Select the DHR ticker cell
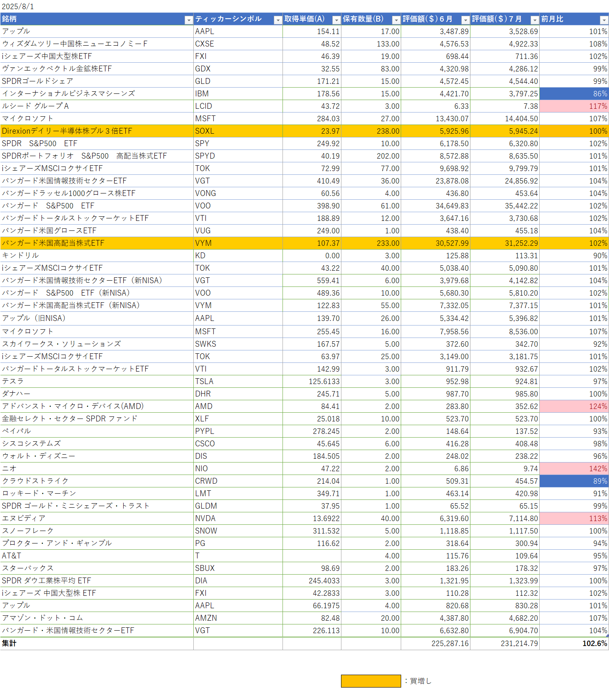 [x=238, y=394]
